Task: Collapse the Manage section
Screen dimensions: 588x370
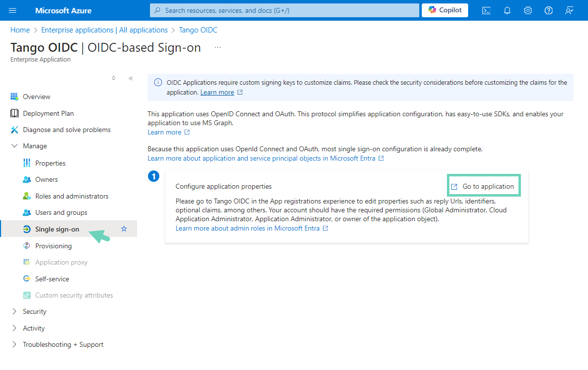Action: click(x=14, y=146)
